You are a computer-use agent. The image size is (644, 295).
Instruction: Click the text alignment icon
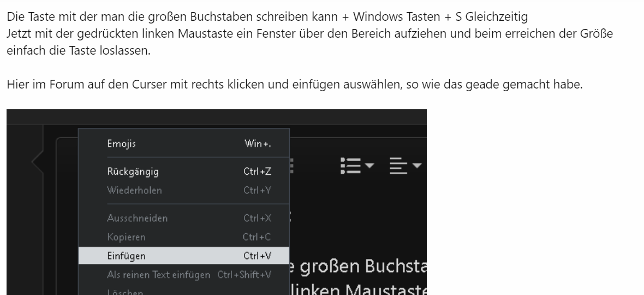(398, 166)
